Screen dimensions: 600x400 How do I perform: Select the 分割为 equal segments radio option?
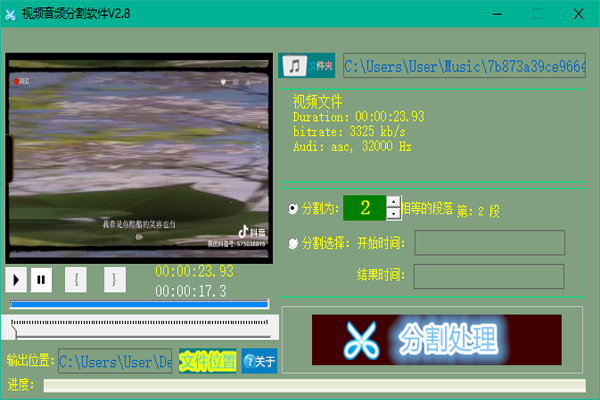[292, 209]
